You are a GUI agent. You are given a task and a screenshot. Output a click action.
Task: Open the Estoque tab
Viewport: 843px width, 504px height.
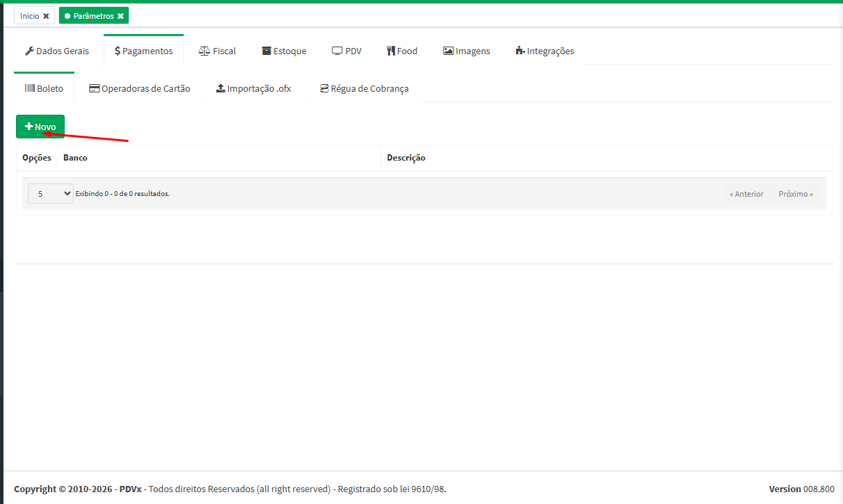click(x=284, y=51)
